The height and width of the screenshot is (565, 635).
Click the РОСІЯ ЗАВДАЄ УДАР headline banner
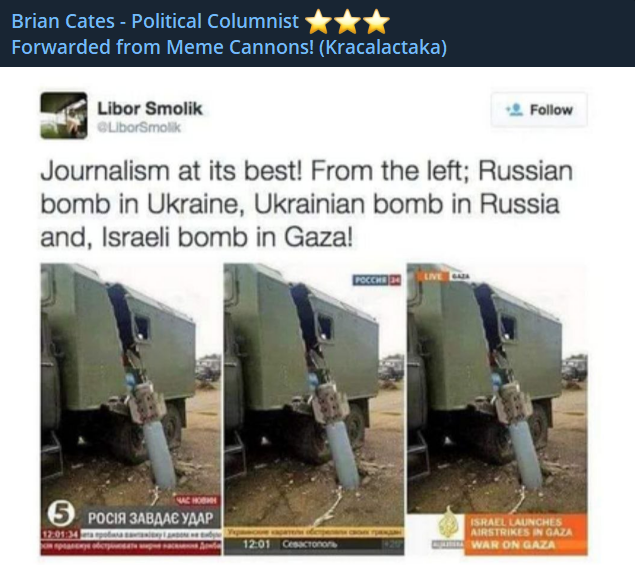click(x=151, y=518)
